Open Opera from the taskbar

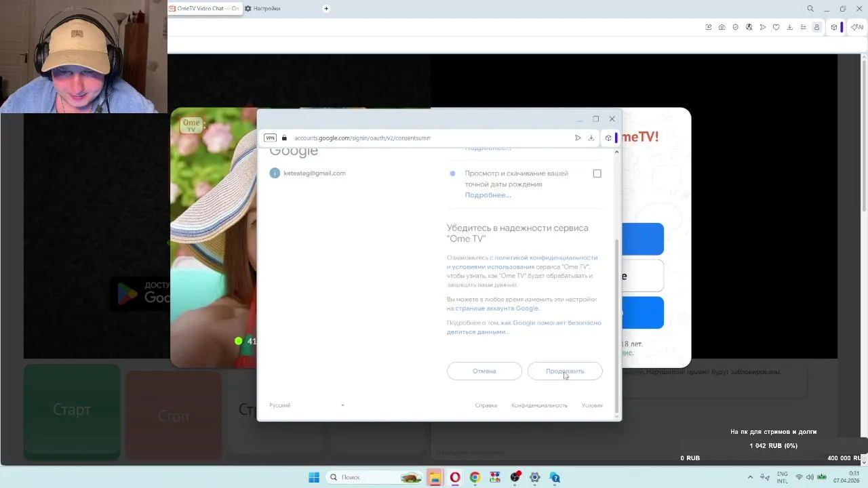click(x=455, y=477)
